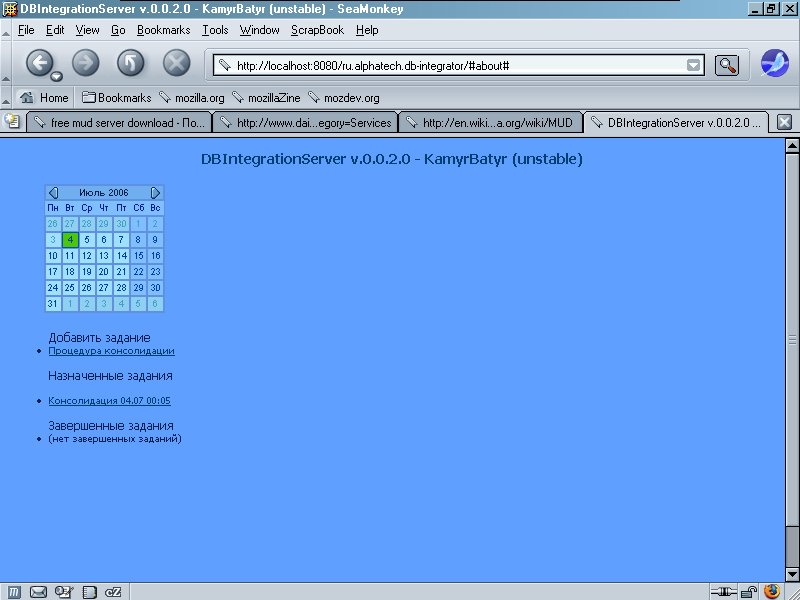The width and height of the screenshot is (800, 600).
Task: Go to next month in calendar
Action: pyautogui.click(x=155, y=192)
